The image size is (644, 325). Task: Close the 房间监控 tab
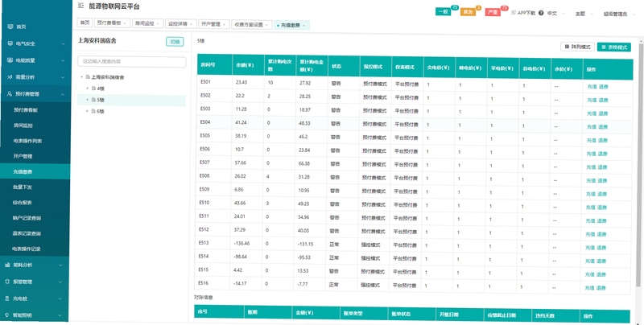(158, 24)
